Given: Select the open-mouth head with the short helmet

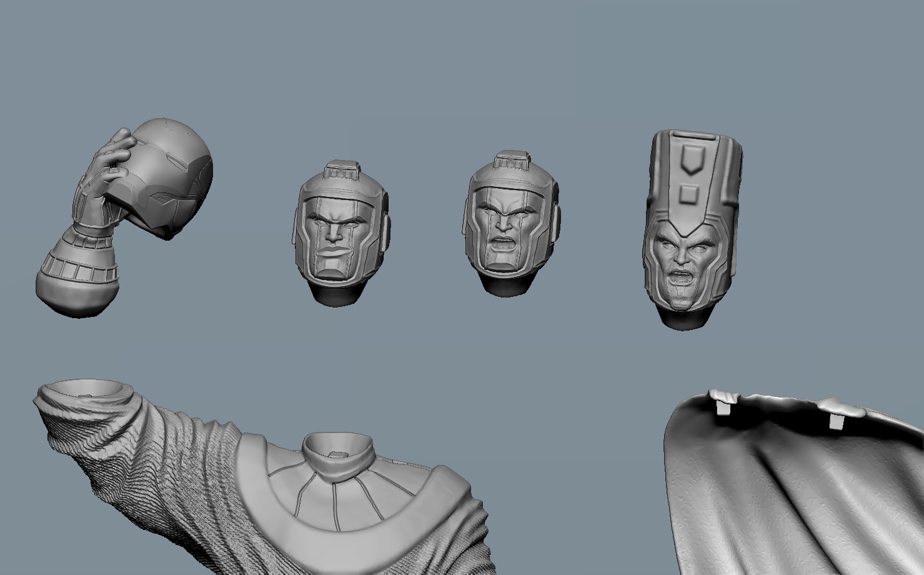Looking at the screenshot, I should [512, 223].
